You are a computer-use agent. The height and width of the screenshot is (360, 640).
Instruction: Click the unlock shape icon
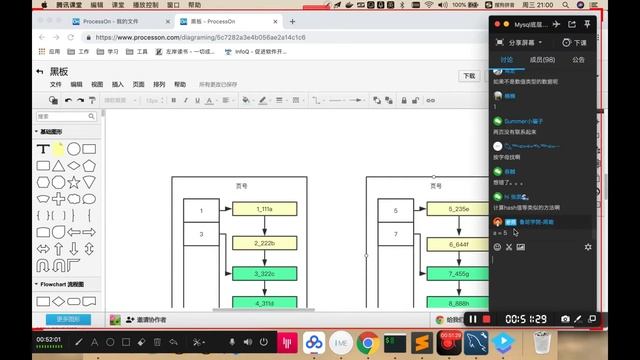coord(416,100)
